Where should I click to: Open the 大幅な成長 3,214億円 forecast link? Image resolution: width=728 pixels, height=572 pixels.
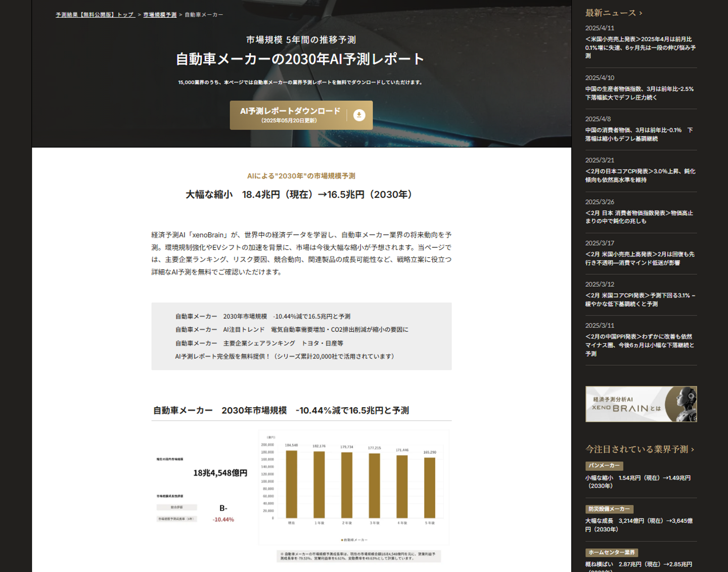click(639, 525)
